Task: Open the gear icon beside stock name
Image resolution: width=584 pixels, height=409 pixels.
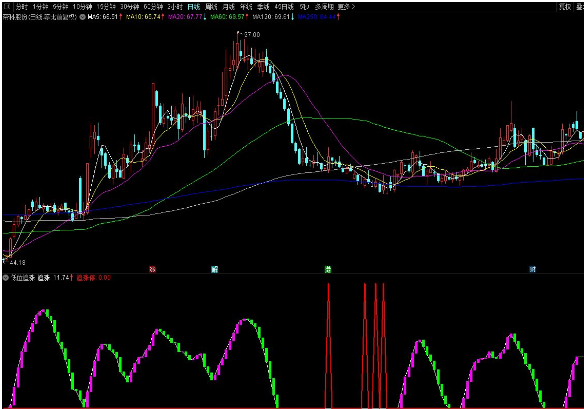Action: pyautogui.click(x=82, y=17)
